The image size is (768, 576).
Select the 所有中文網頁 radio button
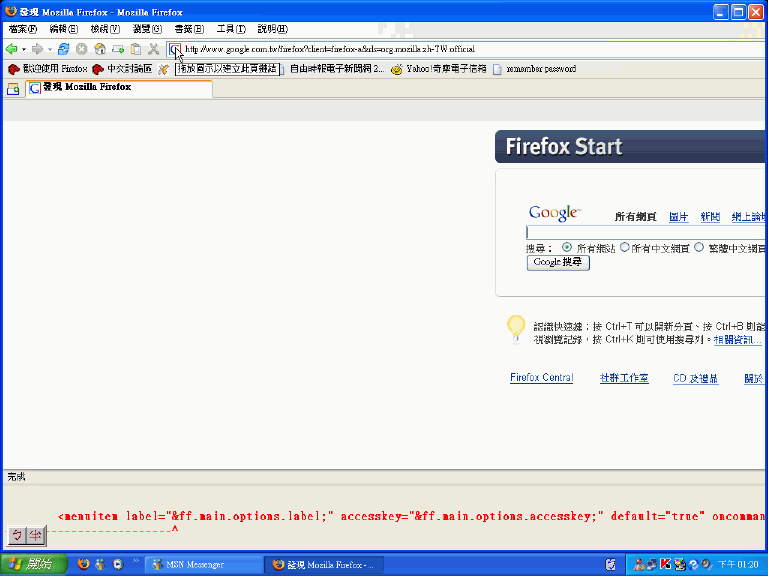(625, 247)
